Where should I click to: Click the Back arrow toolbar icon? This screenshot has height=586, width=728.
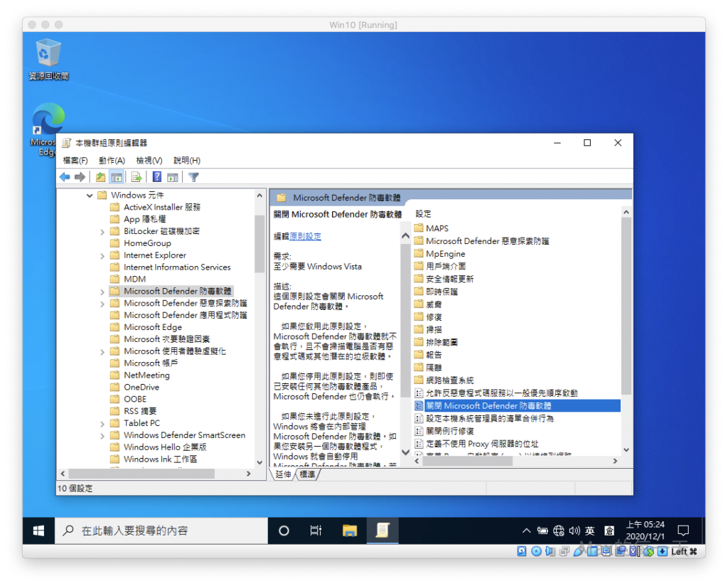[x=65, y=177]
